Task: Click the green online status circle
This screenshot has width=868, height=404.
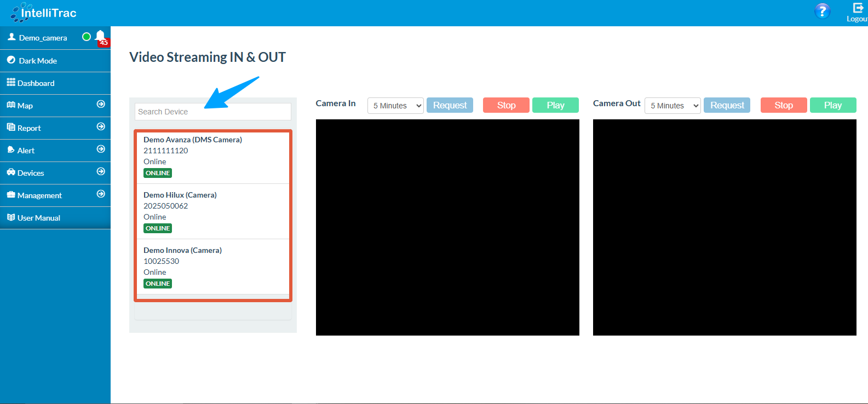Action: click(x=87, y=37)
